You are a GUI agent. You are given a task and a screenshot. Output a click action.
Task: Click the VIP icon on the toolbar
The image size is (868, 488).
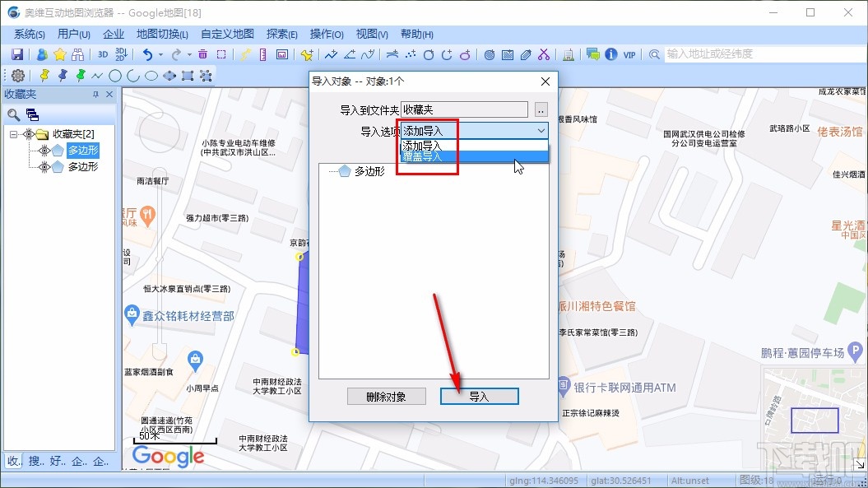(628, 54)
